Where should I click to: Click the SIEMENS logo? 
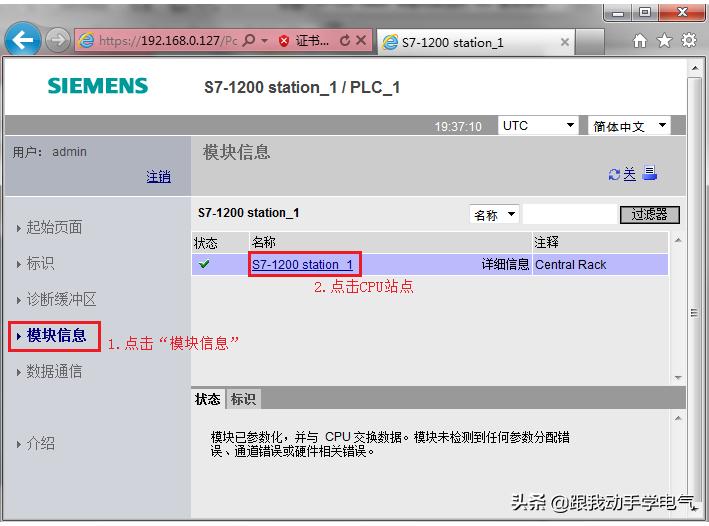click(x=98, y=86)
